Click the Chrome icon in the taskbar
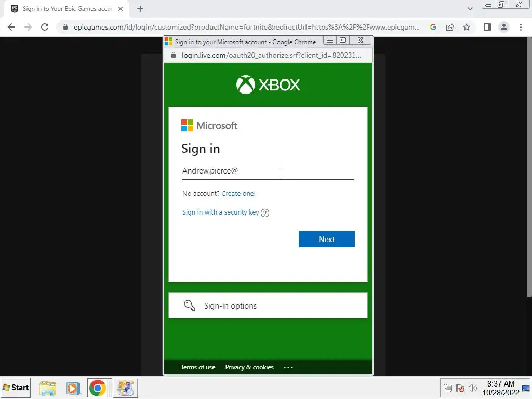532x399 pixels. [x=97, y=388]
